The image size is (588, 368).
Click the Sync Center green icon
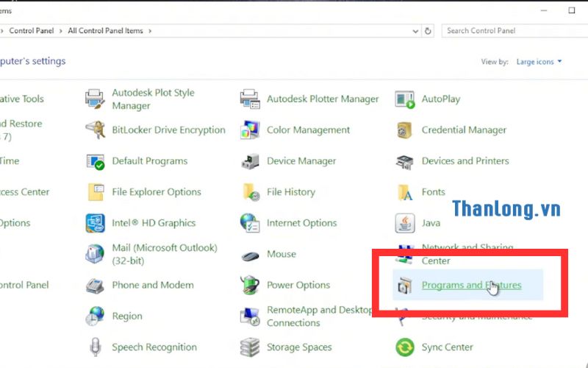(x=405, y=347)
